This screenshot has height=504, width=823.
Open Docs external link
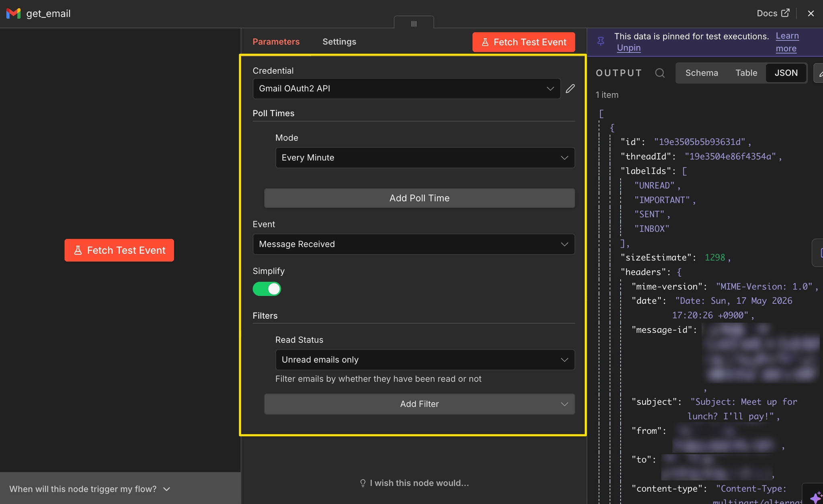[x=773, y=13]
